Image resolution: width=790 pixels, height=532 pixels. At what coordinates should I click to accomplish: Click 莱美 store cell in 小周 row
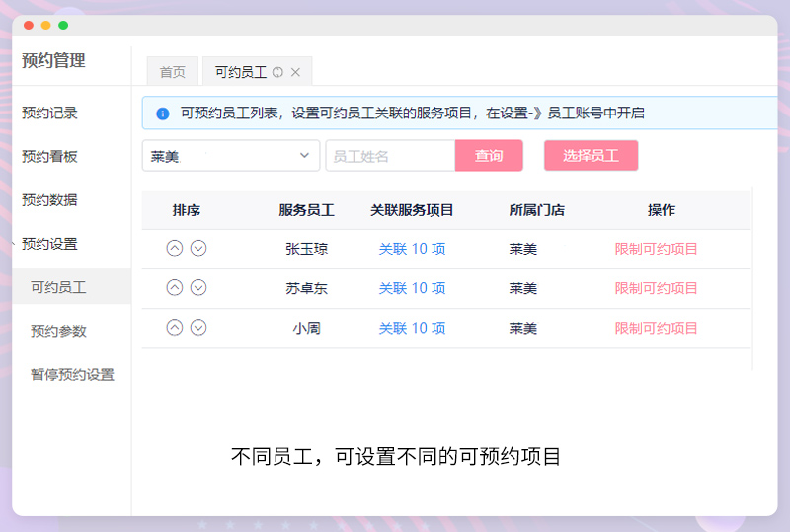pyautogui.click(x=523, y=328)
